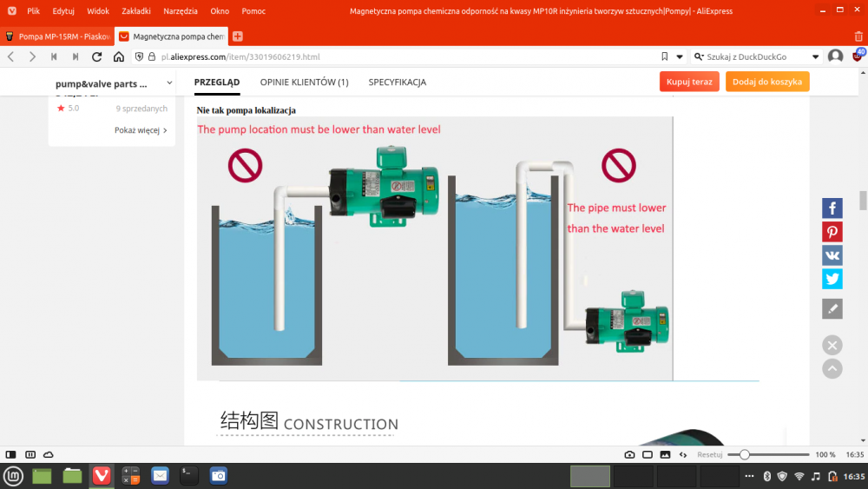
Task: Click the Kupuj teraz button
Action: [x=689, y=82]
